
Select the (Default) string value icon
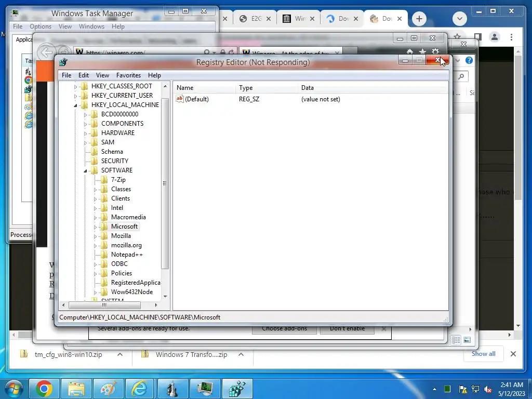tap(179, 99)
